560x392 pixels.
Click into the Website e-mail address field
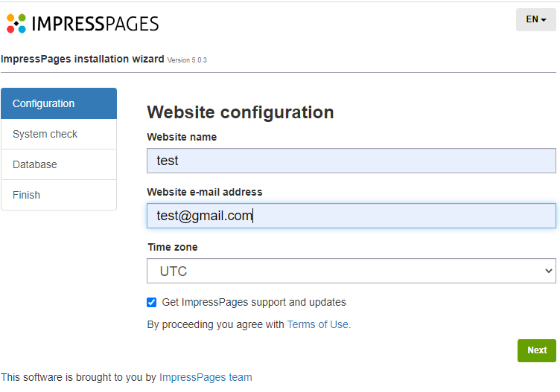pos(351,216)
